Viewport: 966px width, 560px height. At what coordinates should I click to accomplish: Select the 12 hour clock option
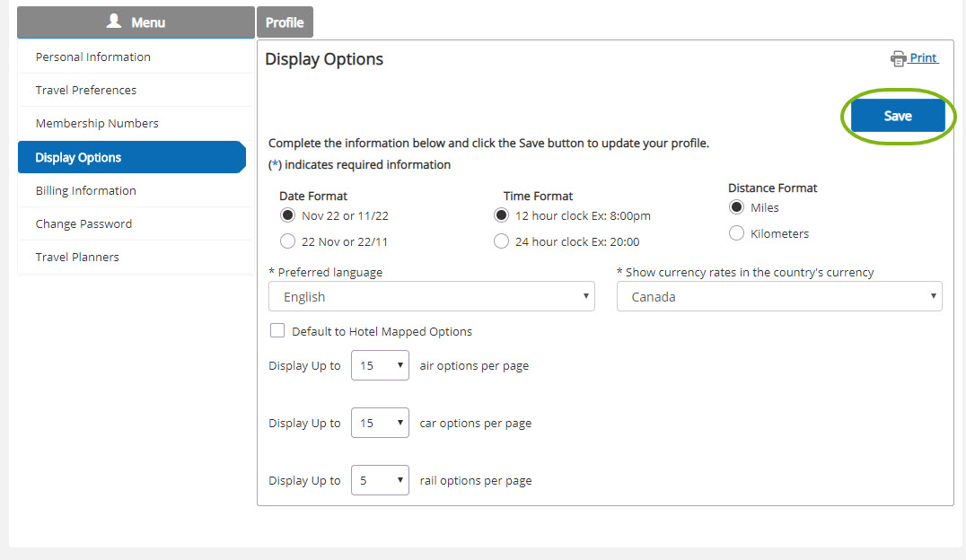(502, 215)
